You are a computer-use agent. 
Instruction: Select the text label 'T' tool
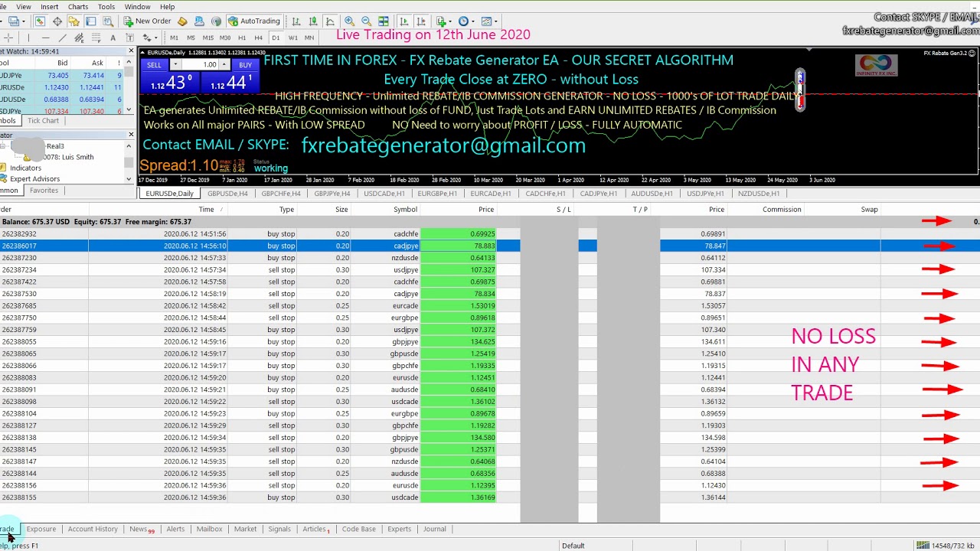point(129,37)
